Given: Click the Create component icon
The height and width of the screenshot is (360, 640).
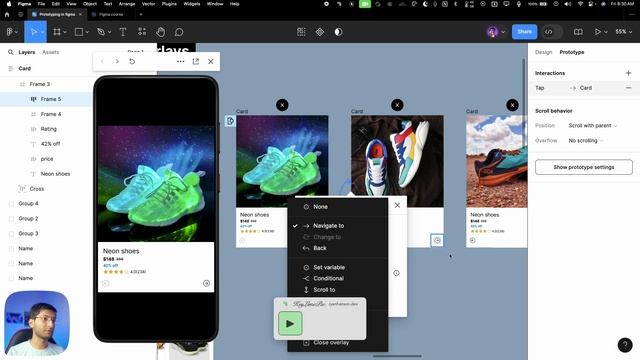Looking at the screenshot, I should [320, 32].
